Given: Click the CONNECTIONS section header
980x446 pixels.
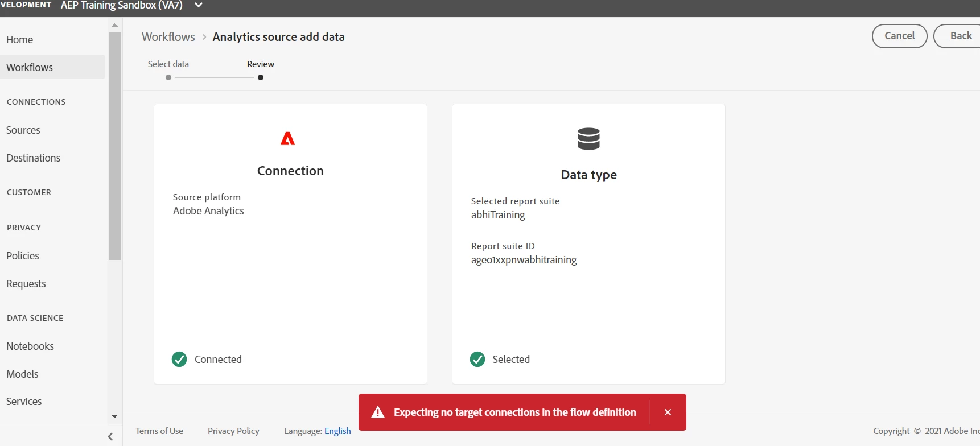Looking at the screenshot, I should pos(36,102).
